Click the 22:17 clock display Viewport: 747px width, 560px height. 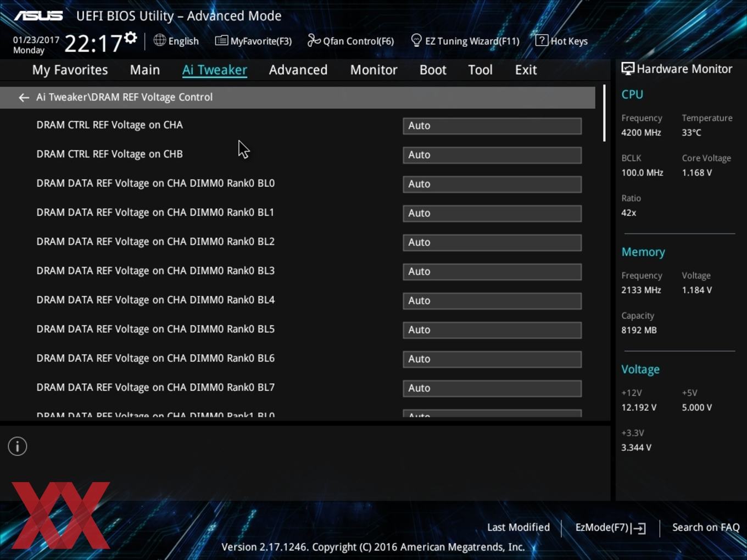(93, 43)
